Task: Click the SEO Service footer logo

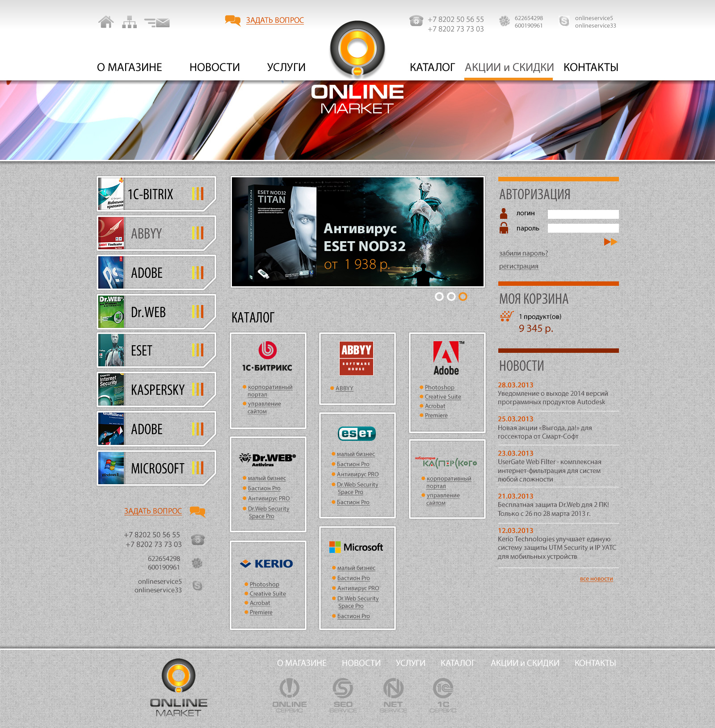Action: pyautogui.click(x=343, y=695)
